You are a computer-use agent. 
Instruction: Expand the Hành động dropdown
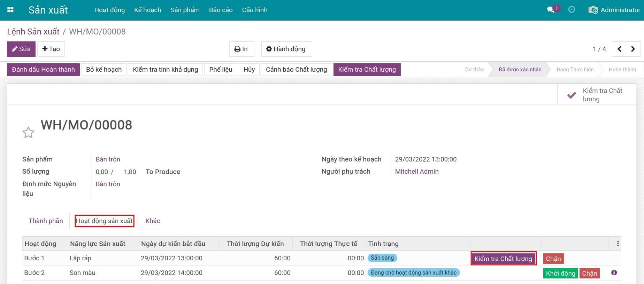point(286,49)
